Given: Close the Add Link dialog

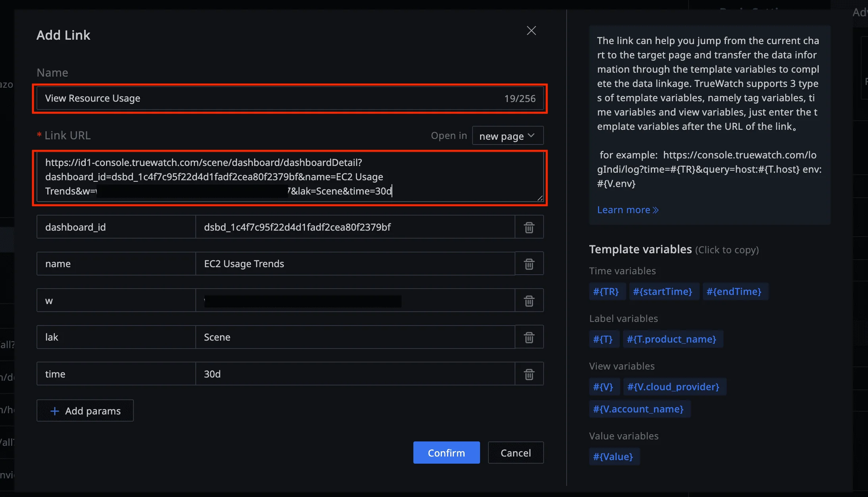Looking at the screenshot, I should (531, 31).
